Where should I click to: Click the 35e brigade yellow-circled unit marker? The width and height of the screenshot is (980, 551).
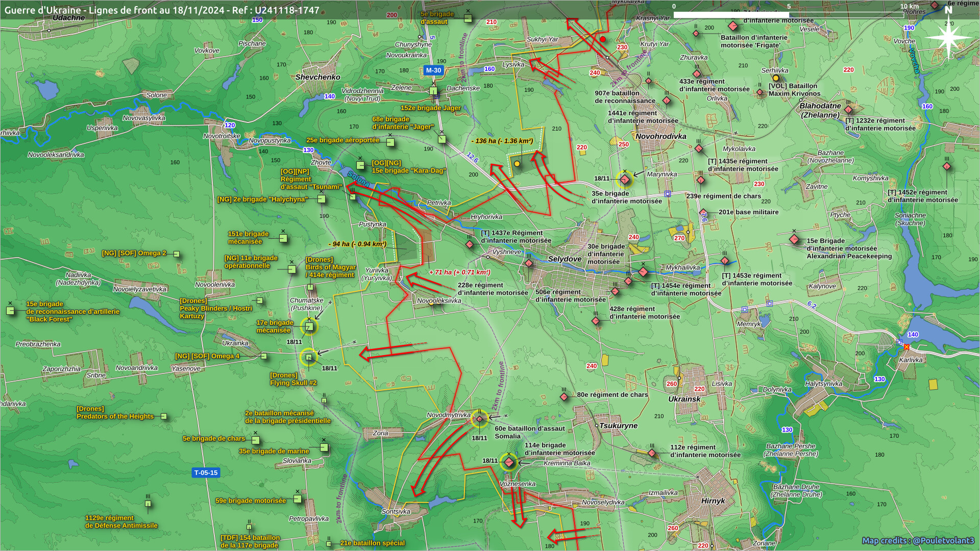(x=624, y=179)
